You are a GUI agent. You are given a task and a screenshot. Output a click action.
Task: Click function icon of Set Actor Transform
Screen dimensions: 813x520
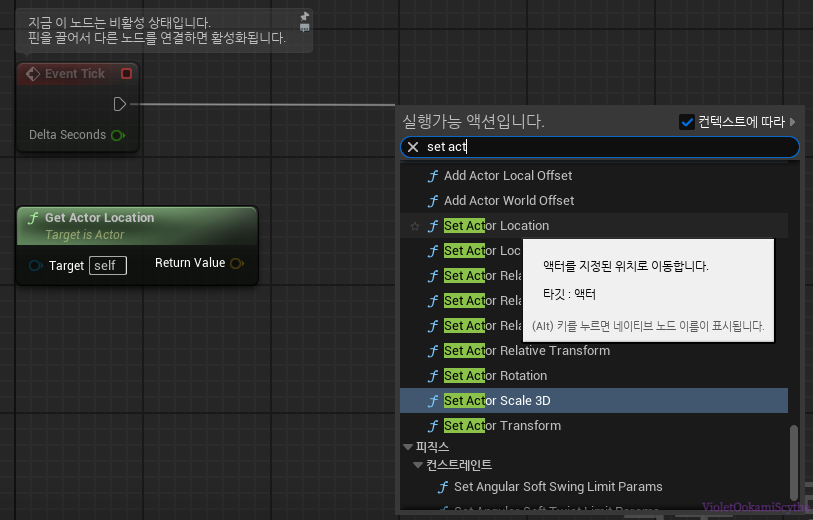pyautogui.click(x=433, y=426)
